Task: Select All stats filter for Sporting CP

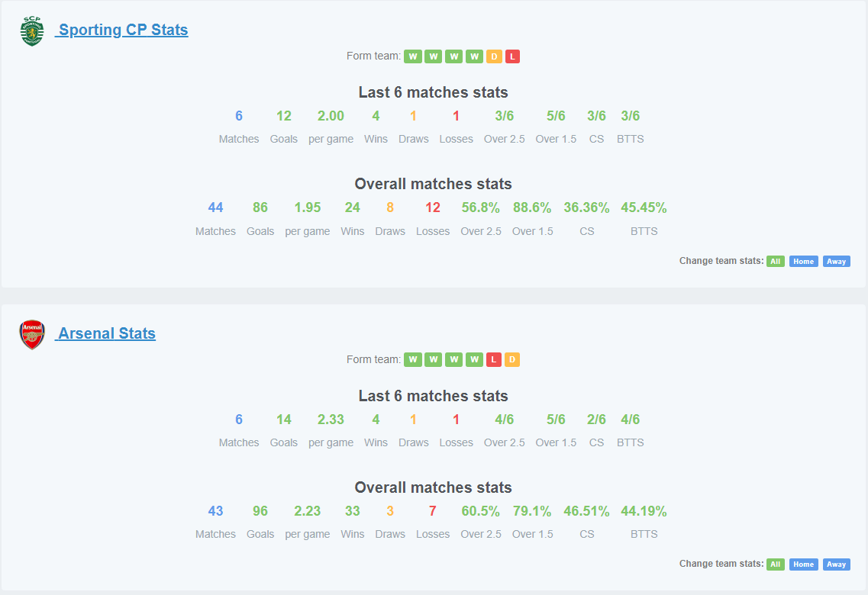Action: [775, 261]
